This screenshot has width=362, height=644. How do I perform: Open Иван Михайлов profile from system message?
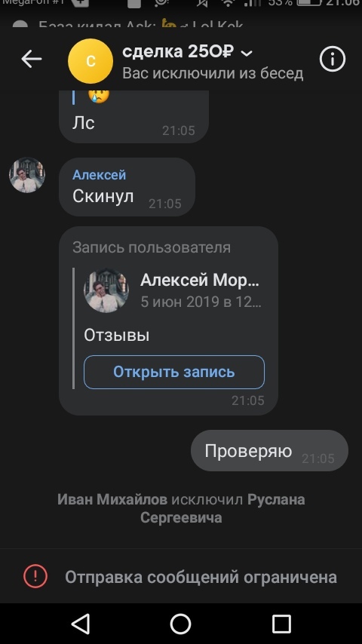pyautogui.click(x=112, y=499)
